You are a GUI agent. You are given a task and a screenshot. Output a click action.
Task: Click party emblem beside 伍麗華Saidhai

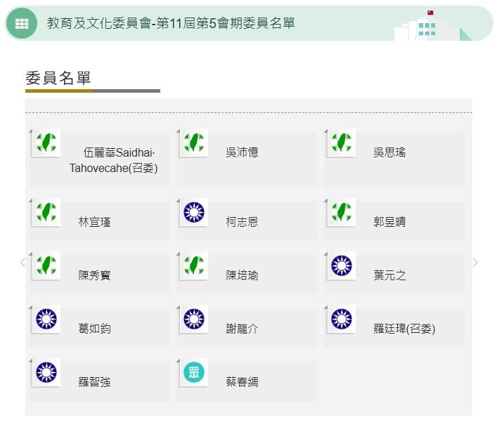pos(46,143)
